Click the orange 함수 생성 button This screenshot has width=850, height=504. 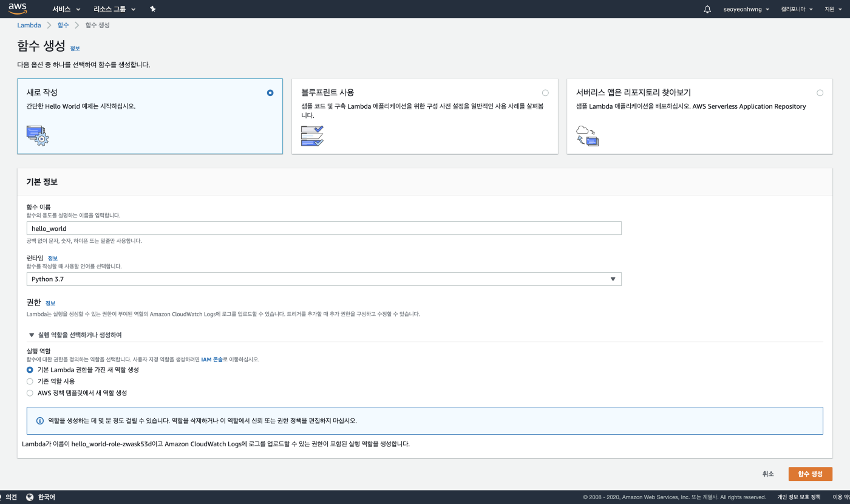click(x=810, y=474)
